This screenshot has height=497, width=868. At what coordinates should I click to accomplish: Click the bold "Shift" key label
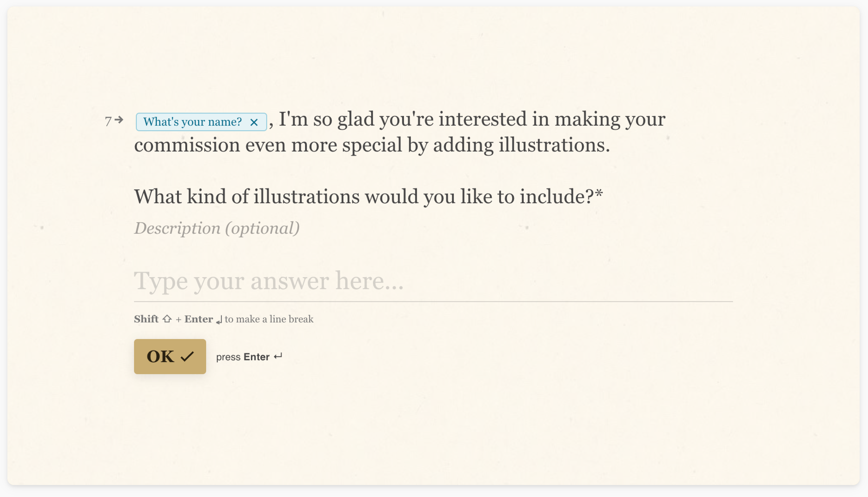click(x=146, y=319)
